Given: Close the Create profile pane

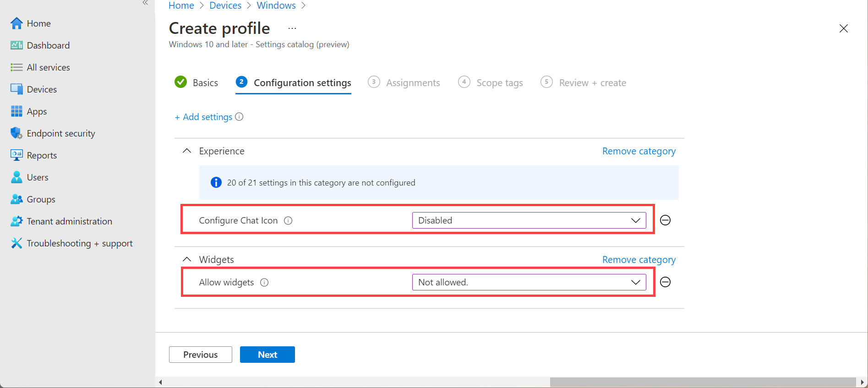Looking at the screenshot, I should pyautogui.click(x=844, y=28).
